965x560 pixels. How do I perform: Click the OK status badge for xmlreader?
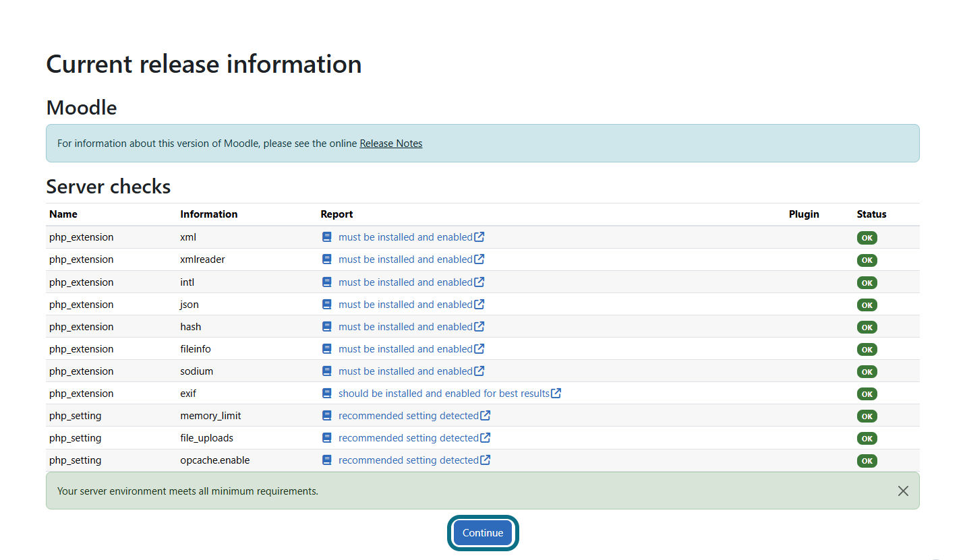point(867,260)
